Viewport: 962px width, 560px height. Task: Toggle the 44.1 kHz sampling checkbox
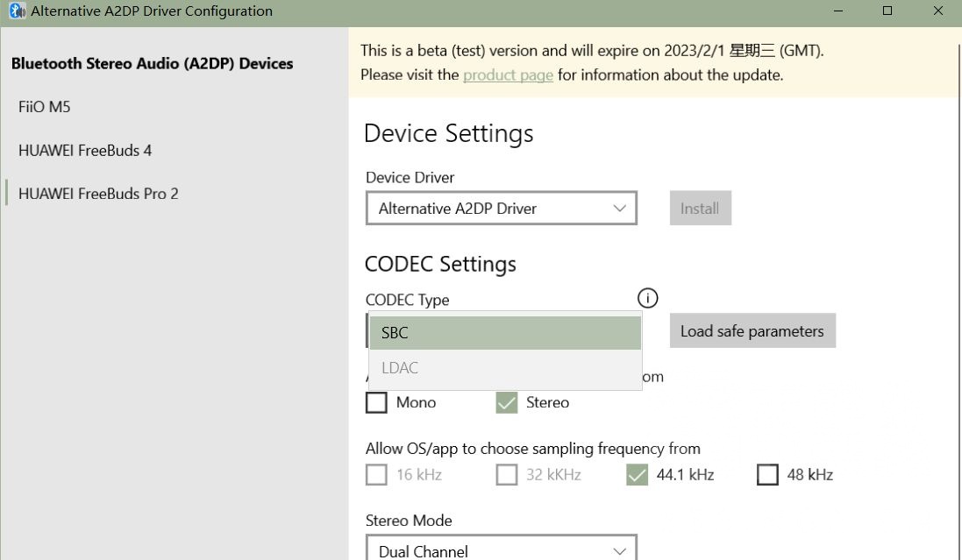tap(637, 474)
